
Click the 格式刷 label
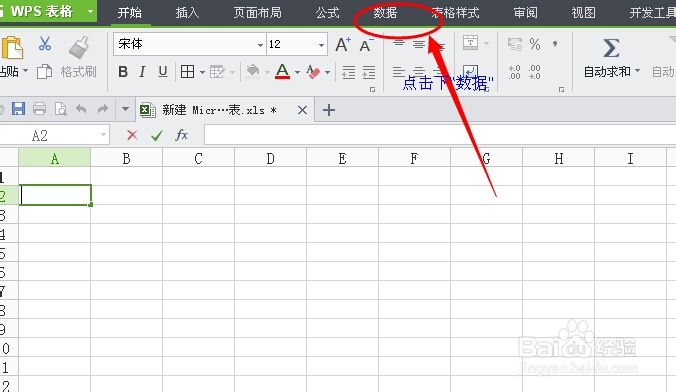[78, 71]
